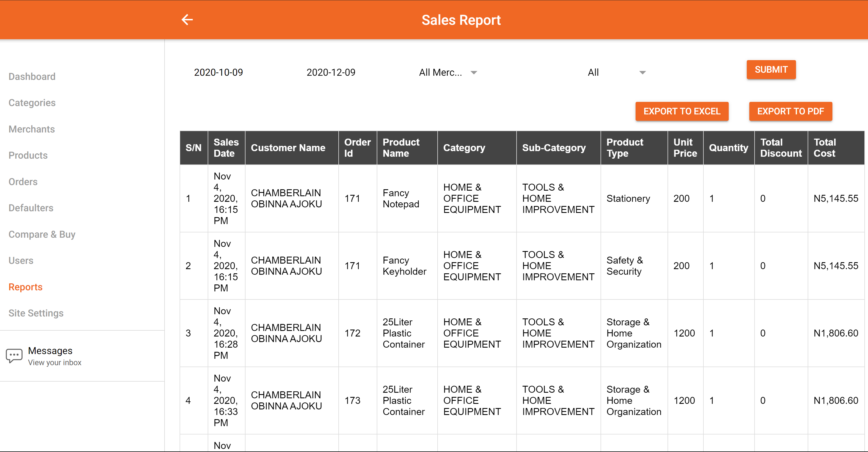The height and width of the screenshot is (452, 868).
Task: Click the SUBMIT button
Action: [x=771, y=70]
